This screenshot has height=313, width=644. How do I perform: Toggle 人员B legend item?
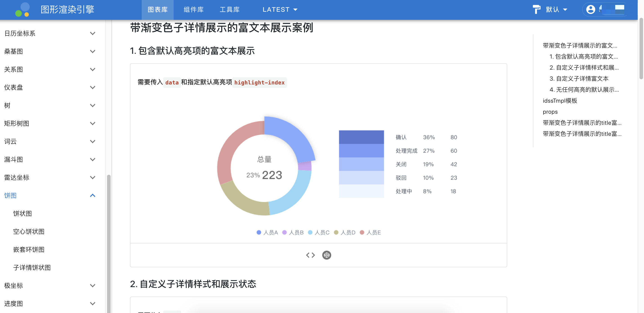[x=293, y=232]
